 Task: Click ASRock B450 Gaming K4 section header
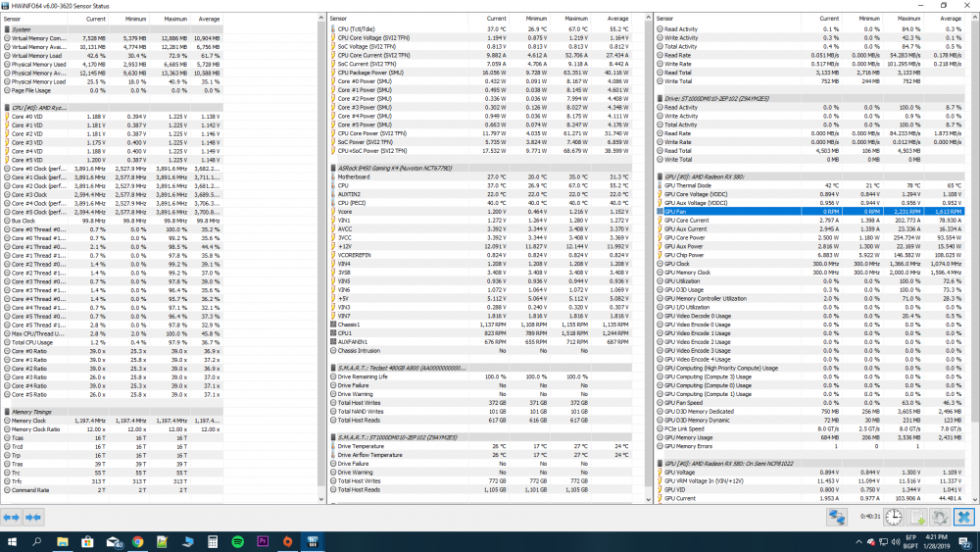(x=480, y=169)
